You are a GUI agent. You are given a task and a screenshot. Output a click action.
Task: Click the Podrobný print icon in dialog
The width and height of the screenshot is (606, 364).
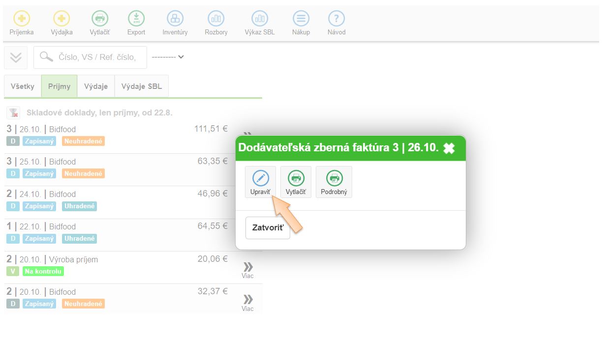[x=334, y=179]
